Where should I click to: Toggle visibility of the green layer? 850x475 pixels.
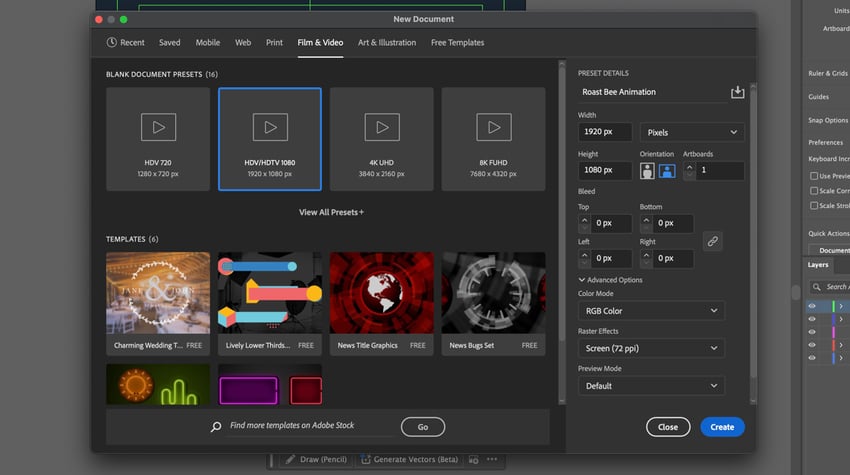[x=812, y=306]
